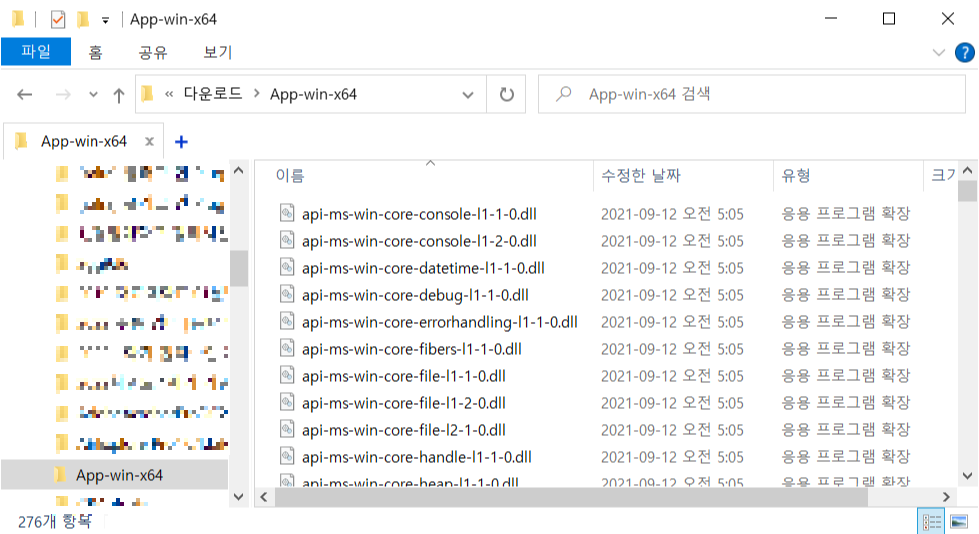The height and width of the screenshot is (534, 979).
Task: Close the App-win-x64 folder tab
Action: coord(149,142)
